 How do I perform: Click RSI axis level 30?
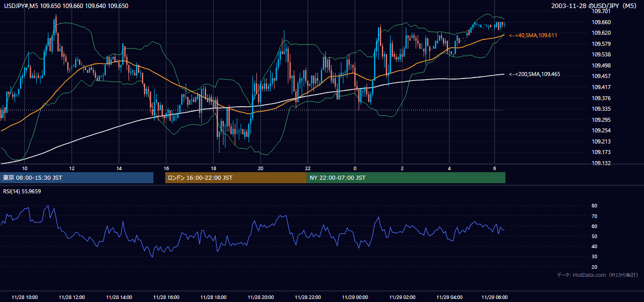pyautogui.click(x=594, y=257)
